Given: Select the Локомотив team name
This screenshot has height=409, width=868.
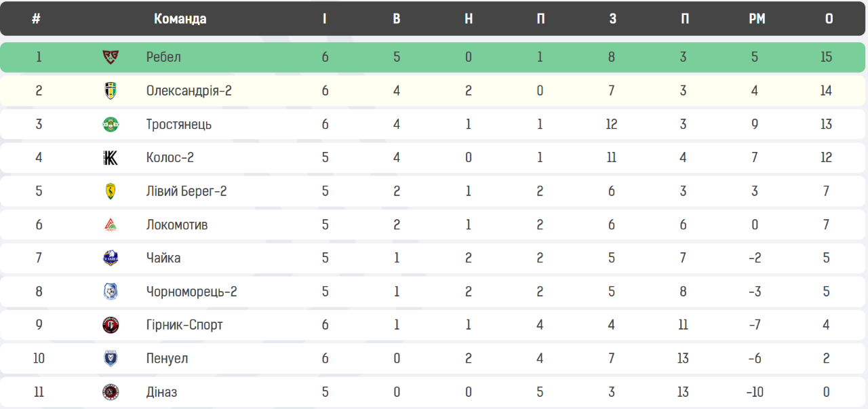Looking at the screenshot, I should point(177,225).
